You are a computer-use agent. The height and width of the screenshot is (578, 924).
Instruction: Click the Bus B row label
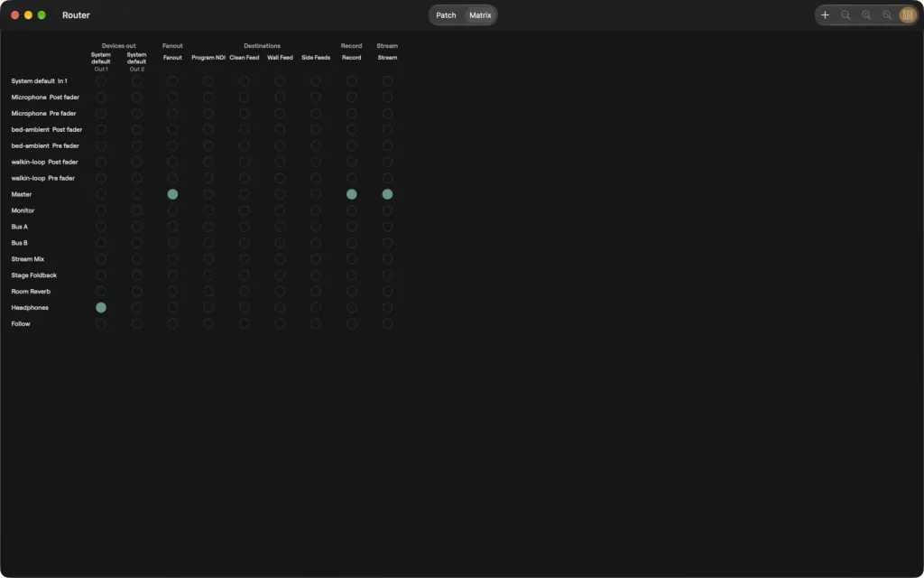click(20, 243)
